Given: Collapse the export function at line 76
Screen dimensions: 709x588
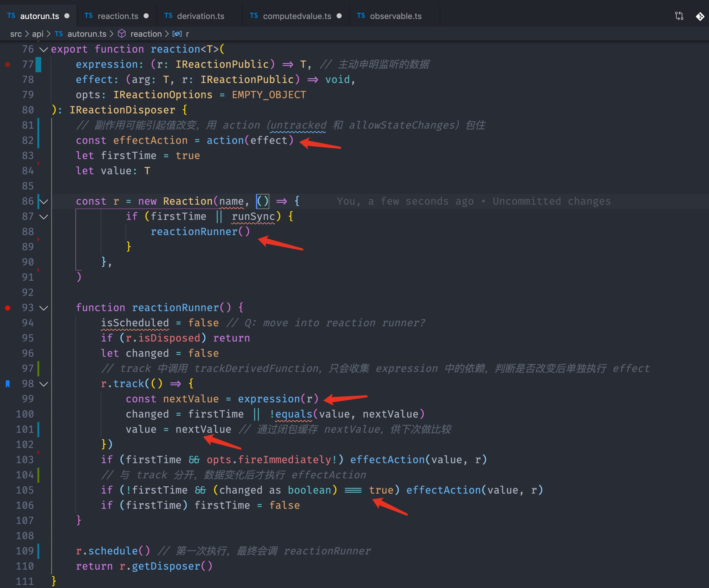Looking at the screenshot, I should tap(43, 50).
